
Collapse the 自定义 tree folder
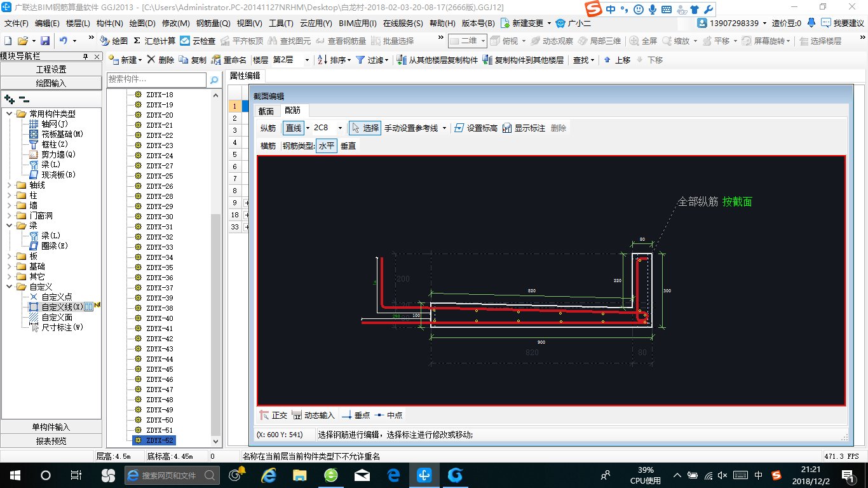tap(10, 287)
